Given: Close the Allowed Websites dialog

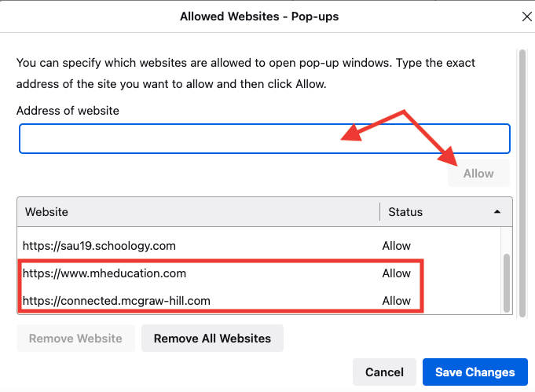Looking at the screenshot, I should [526, 16].
